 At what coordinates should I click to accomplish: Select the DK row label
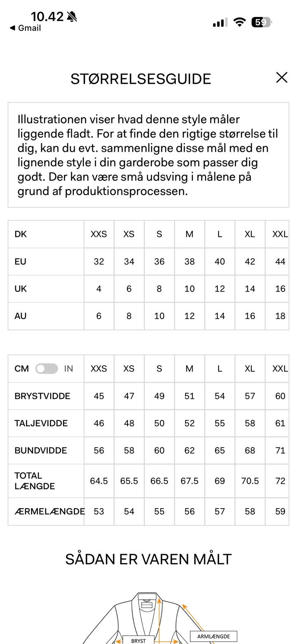click(20, 234)
